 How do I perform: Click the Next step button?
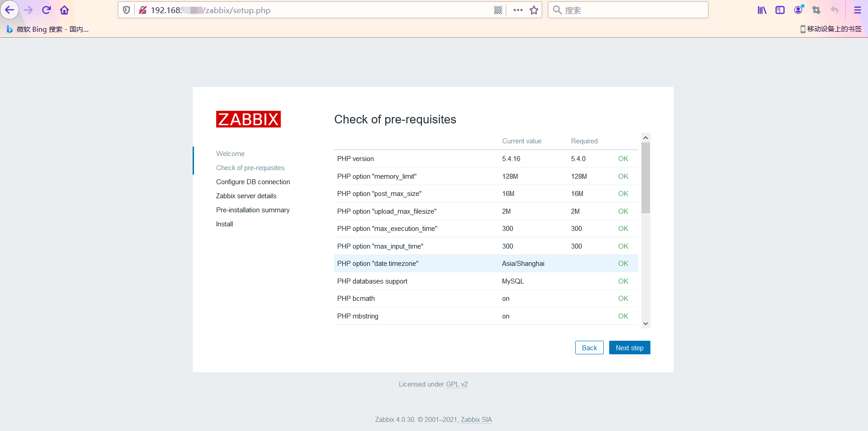630,348
